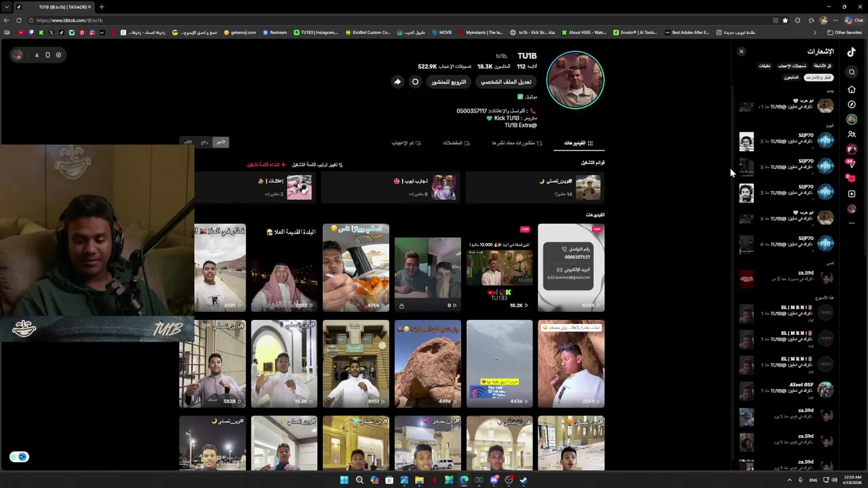Open the إعلانات playlist card
The height and width of the screenshot is (488, 868).
[255, 187]
